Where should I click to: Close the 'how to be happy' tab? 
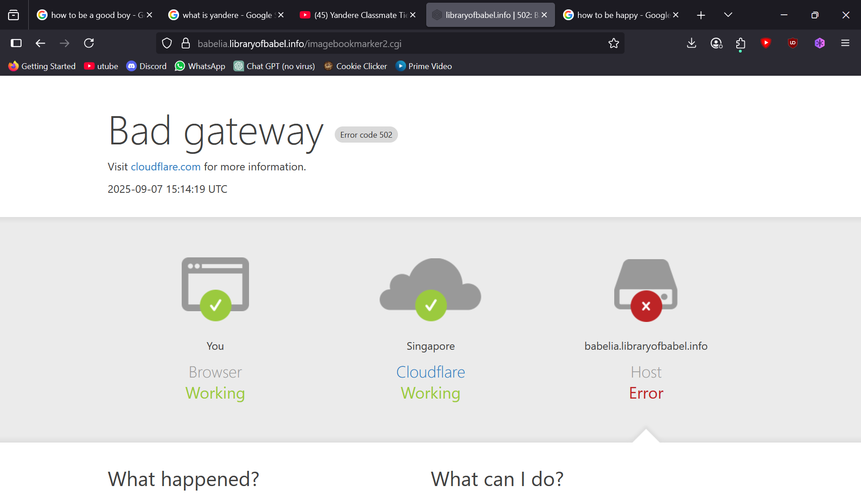[x=676, y=15]
